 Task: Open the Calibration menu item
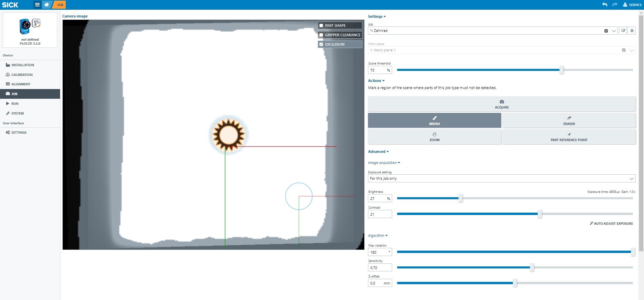click(22, 75)
